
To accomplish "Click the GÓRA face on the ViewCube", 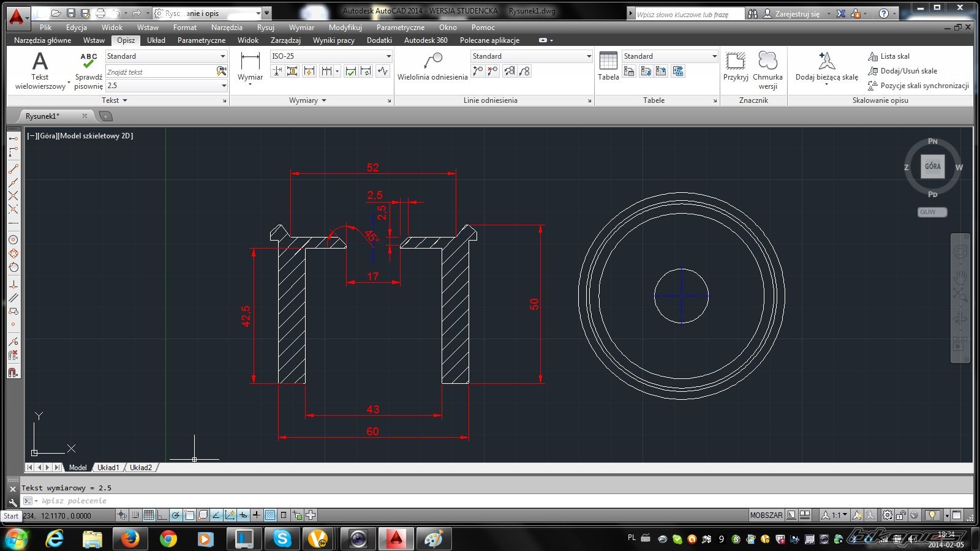I will pos(932,166).
